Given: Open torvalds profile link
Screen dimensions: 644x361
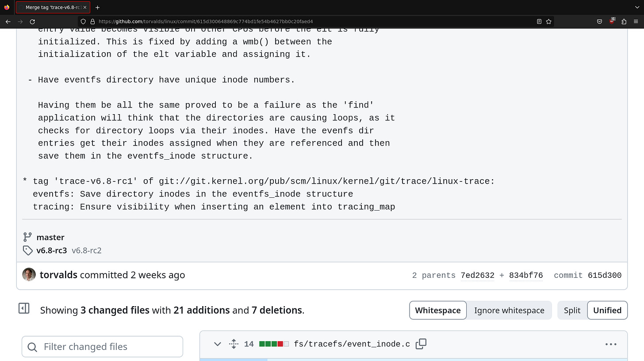Looking at the screenshot, I should [58, 274].
